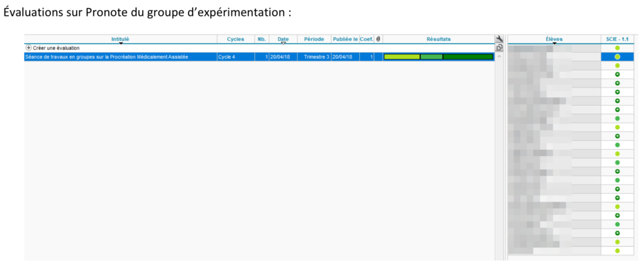
Task: Click the Cycles column header
Action: click(236, 39)
